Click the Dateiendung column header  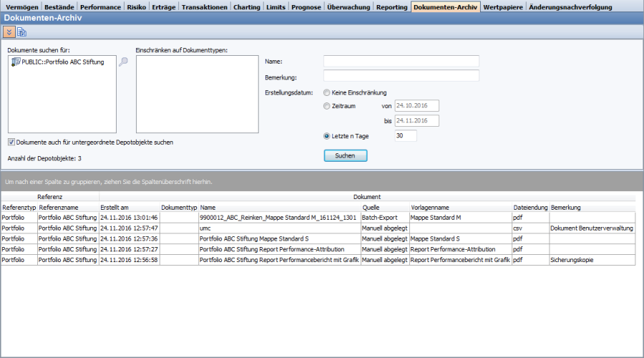[530, 207]
